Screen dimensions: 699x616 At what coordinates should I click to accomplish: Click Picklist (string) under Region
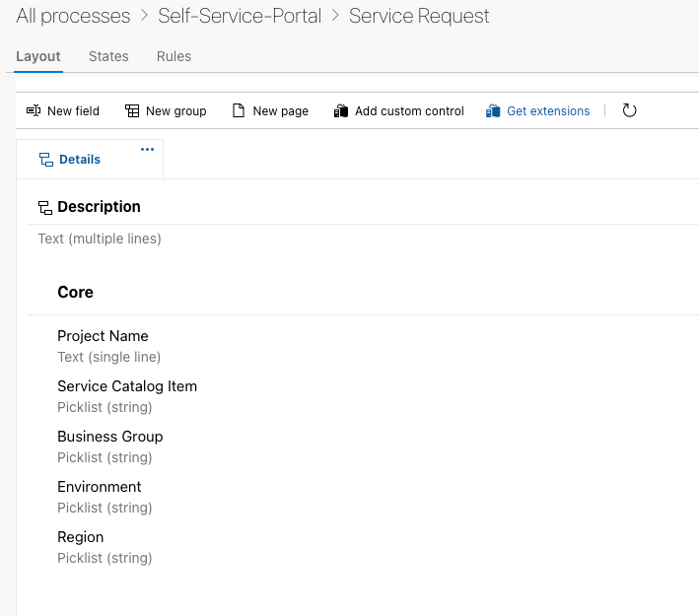click(x=105, y=558)
